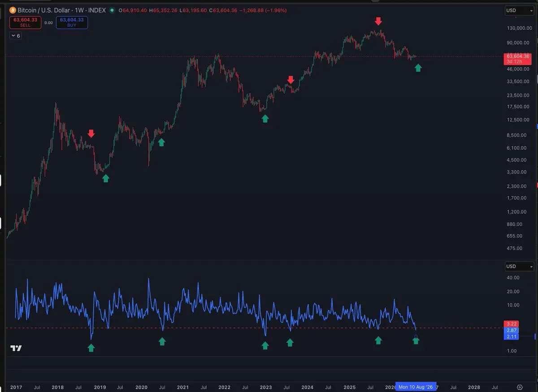Screen dimensions: 538x392
Task: Open chart settings gear icon
Action: coord(520,387)
